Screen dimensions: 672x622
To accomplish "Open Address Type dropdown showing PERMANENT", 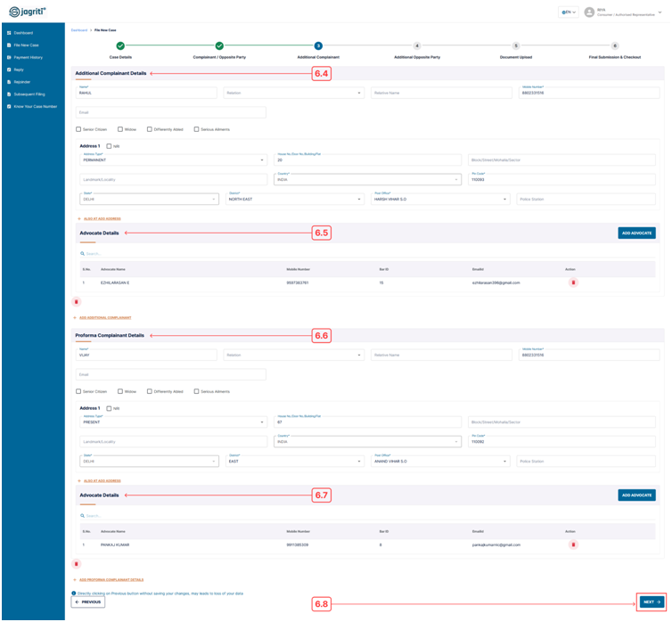I will point(173,160).
